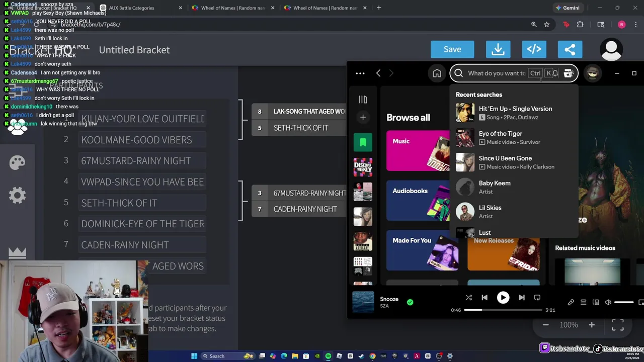Click the green saved checkmark for Snooze

(410, 302)
